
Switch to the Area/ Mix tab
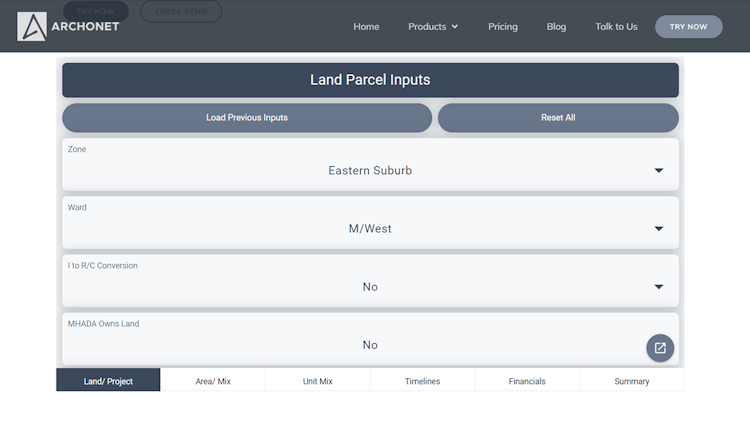click(x=213, y=381)
